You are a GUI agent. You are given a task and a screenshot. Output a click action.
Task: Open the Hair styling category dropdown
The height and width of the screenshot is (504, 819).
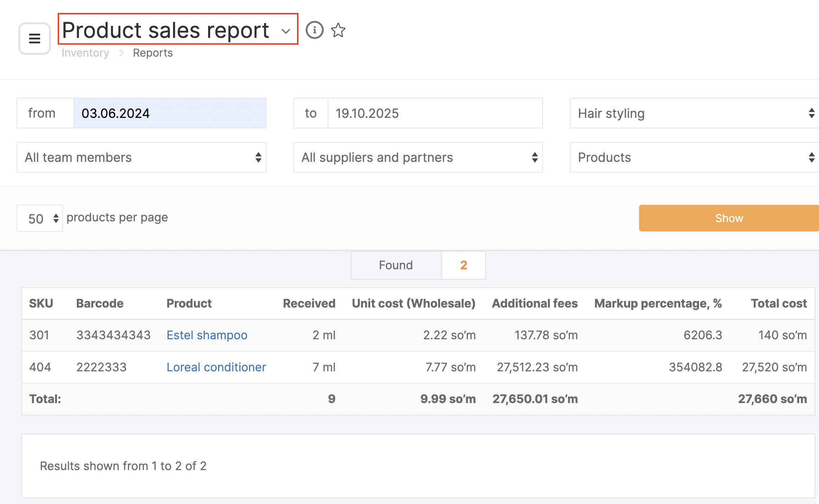click(694, 113)
